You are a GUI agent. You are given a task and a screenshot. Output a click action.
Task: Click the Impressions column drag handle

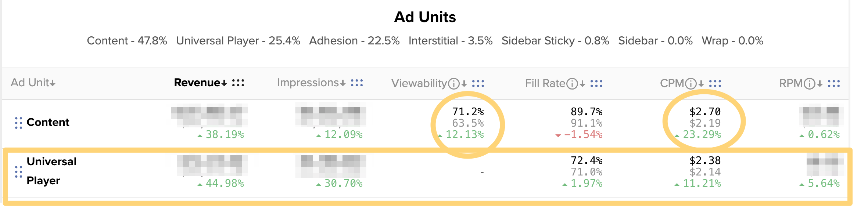point(357,83)
